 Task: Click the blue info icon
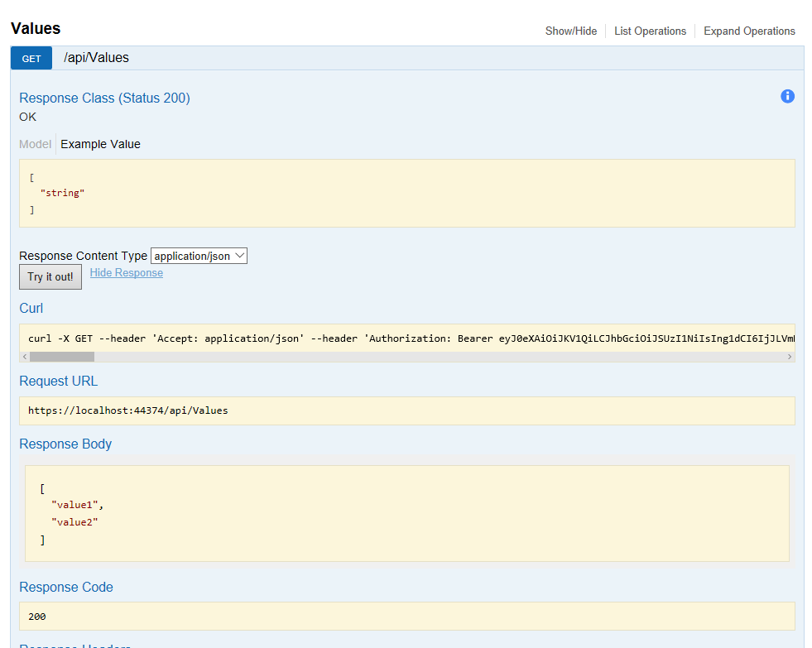[x=787, y=96]
